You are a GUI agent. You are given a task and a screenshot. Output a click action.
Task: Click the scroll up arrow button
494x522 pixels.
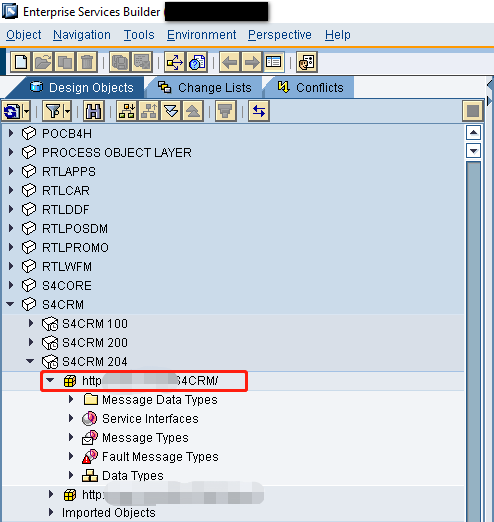tap(473, 132)
